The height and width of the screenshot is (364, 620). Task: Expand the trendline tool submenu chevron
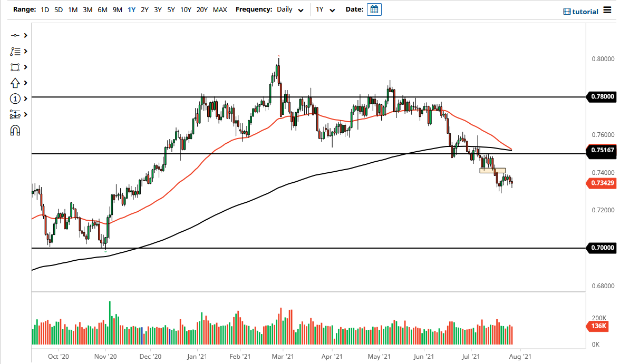click(x=24, y=36)
